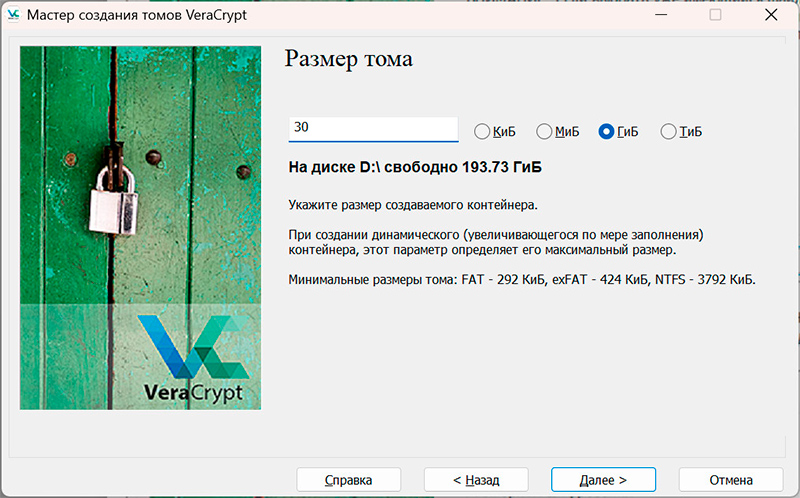Cancel the wizard with Отмена
Screen dimensions: 800x498
click(x=731, y=480)
